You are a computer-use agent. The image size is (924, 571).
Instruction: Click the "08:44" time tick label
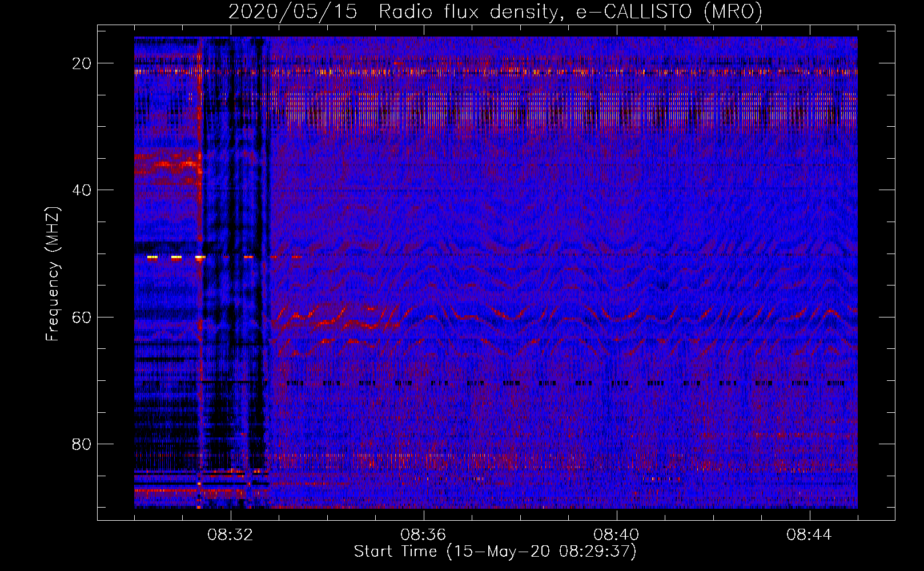pyautogui.click(x=809, y=535)
